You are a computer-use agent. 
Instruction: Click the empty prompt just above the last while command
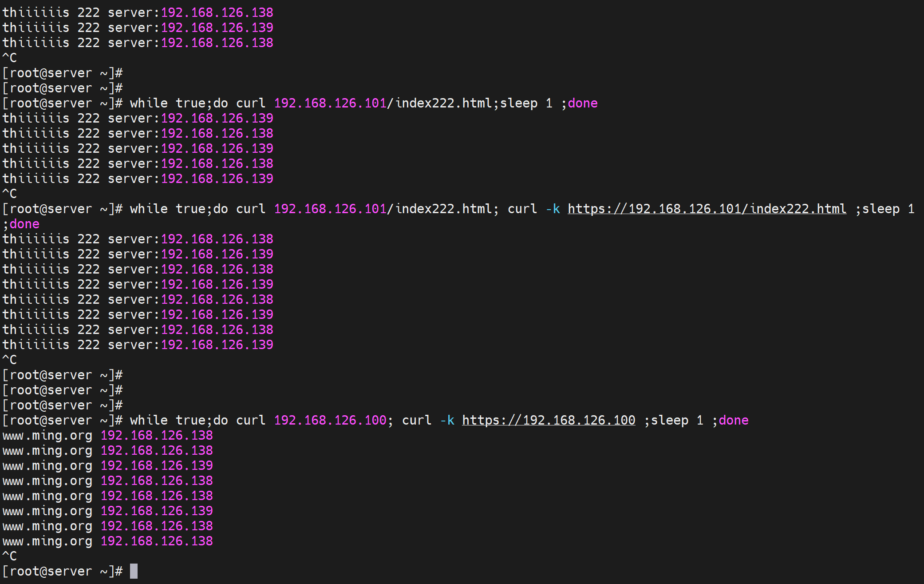pos(62,405)
